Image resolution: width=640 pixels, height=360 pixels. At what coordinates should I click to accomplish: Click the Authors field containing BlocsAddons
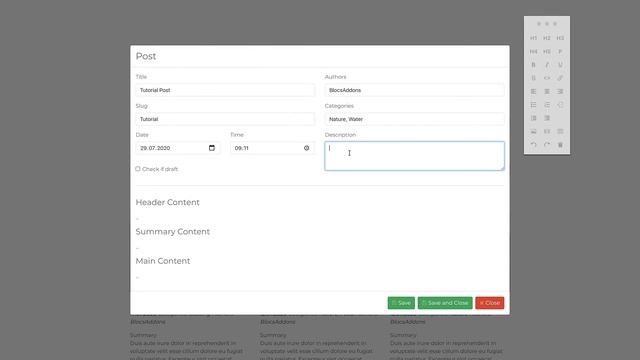[414, 90]
